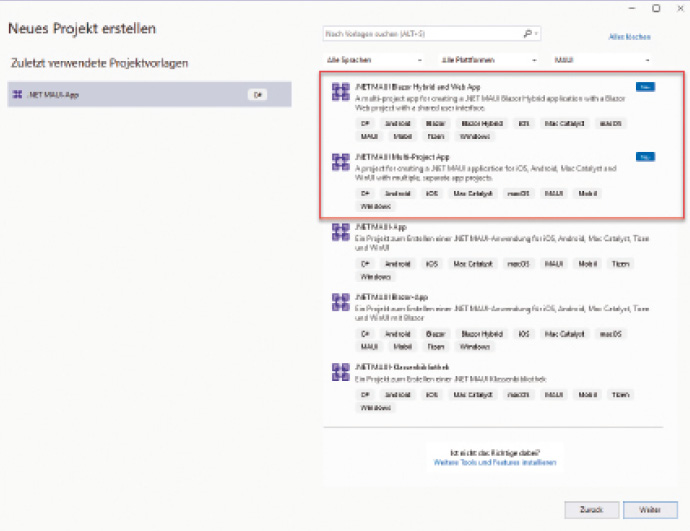This screenshot has height=531, width=690.
Task: Select the .NET MAUI Blazor-App template title
Action: 391,297
